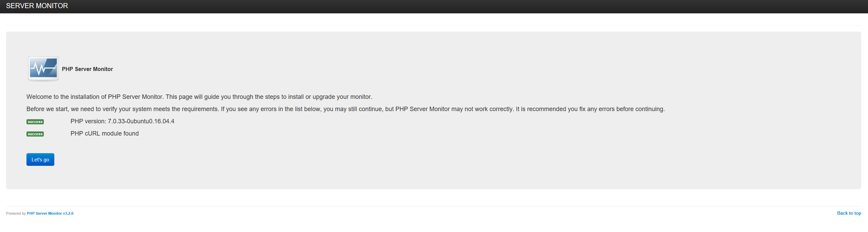
Task: Click the PHP cURL module found line
Action: point(105,133)
